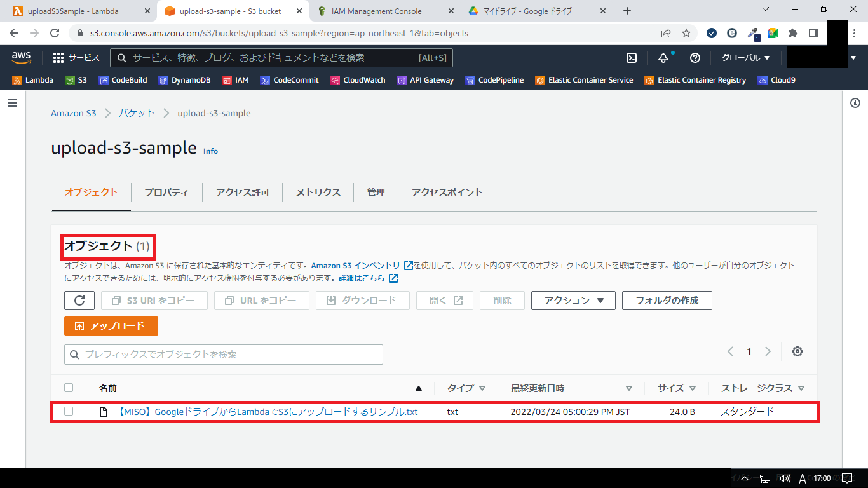Image resolution: width=868 pixels, height=488 pixels.
Task: Click the info panel icon at right
Action: pyautogui.click(x=855, y=103)
